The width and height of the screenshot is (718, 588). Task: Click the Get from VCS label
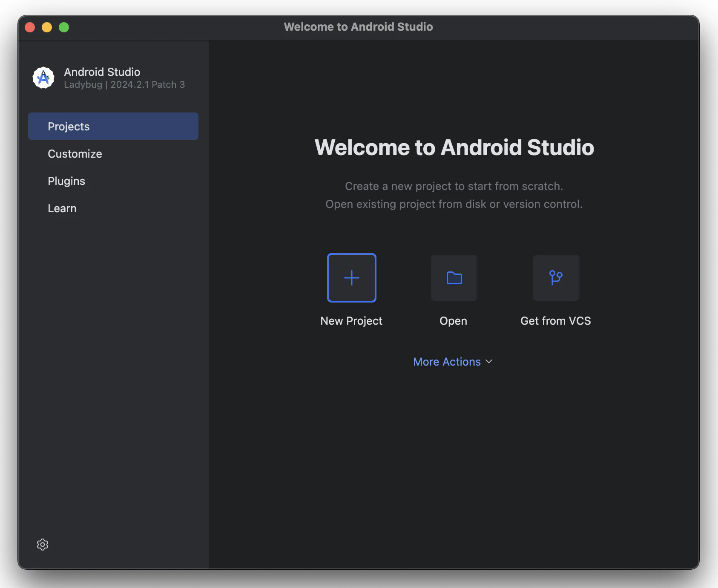(556, 321)
